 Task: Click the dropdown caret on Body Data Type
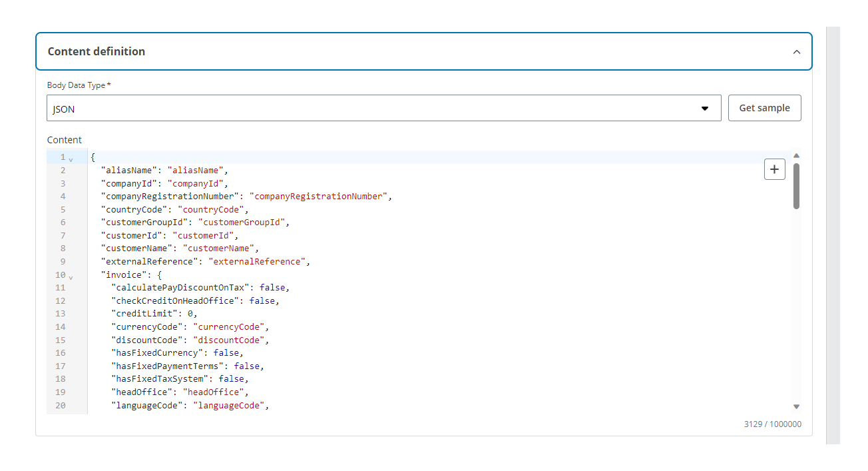pyautogui.click(x=704, y=107)
